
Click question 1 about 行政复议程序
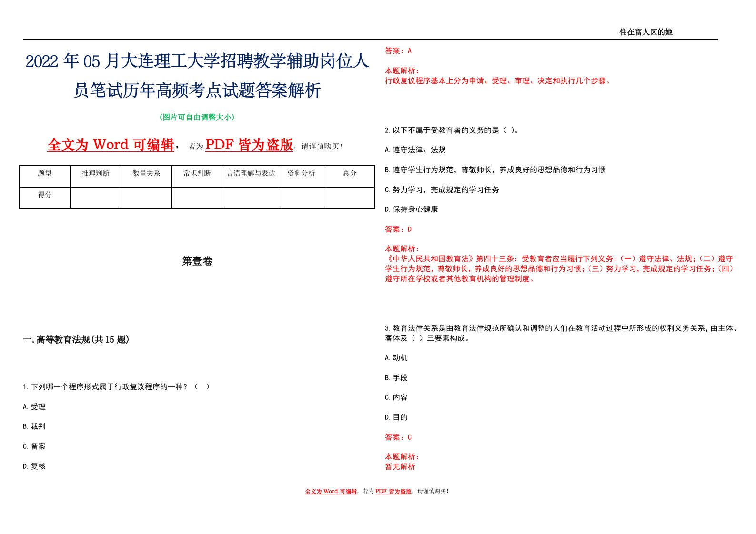[x=116, y=387]
